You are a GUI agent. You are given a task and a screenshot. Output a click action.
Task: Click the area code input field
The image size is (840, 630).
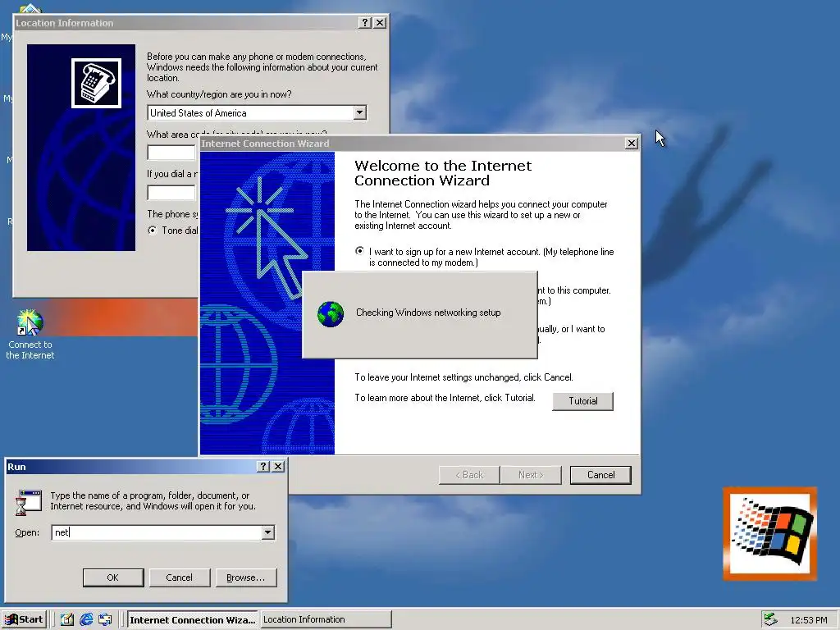[171, 153]
